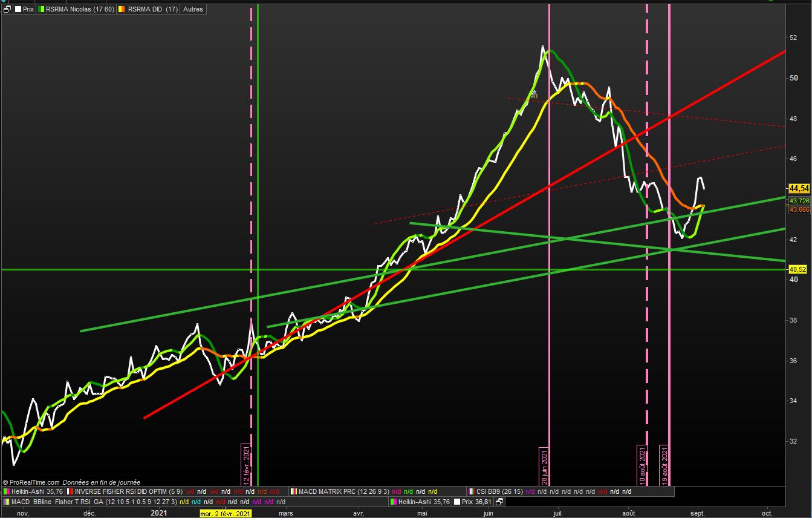812x518 pixels.
Task: Click the window icon right of Prix 36,81
Action: (499, 502)
